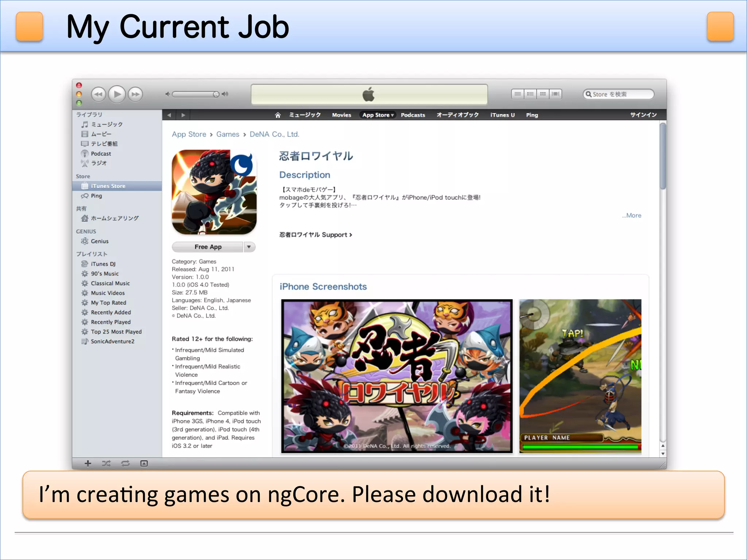This screenshot has width=747, height=560.
Task: Click the サインイン sign-in link
Action: point(643,115)
